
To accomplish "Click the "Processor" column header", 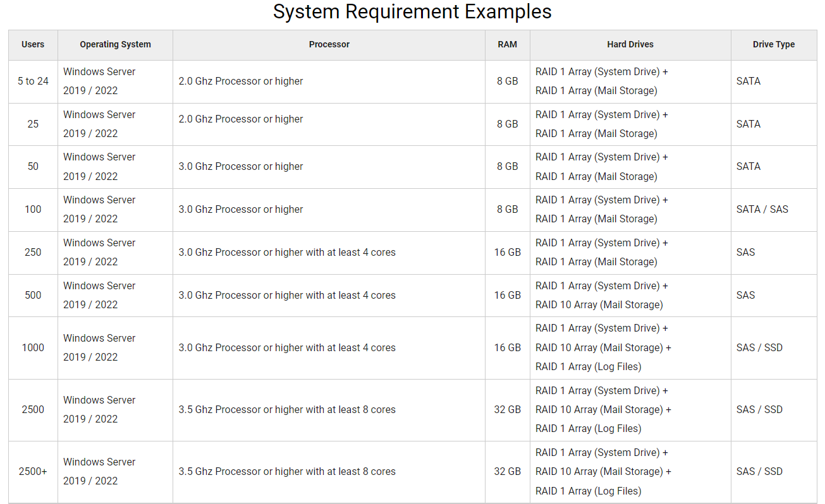I will click(329, 45).
